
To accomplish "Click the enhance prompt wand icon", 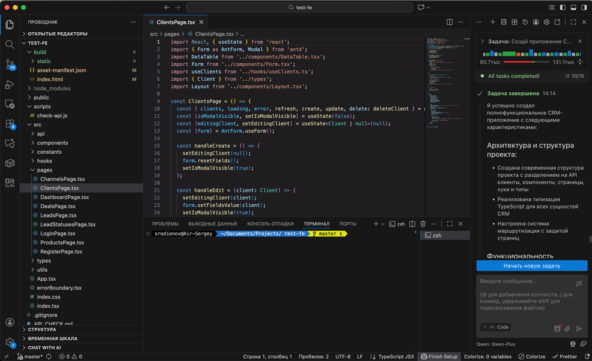I will pyautogui.click(x=578, y=283).
